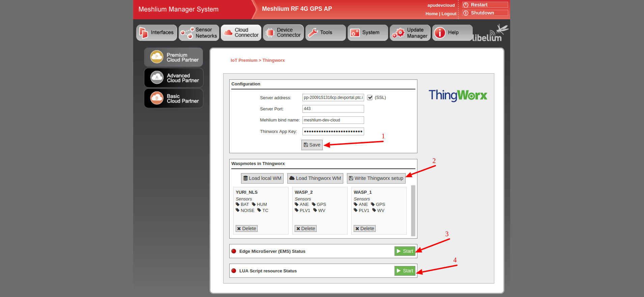This screenshot has height=297, width=644.
Task: Click the System board icon
Action: tap(355, 33)
